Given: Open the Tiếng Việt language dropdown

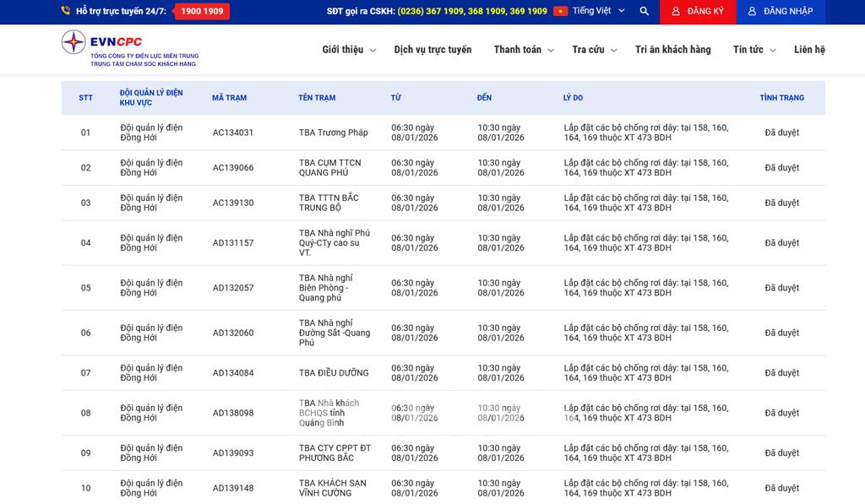Looking at the screenshot, I should pos(598,11).
